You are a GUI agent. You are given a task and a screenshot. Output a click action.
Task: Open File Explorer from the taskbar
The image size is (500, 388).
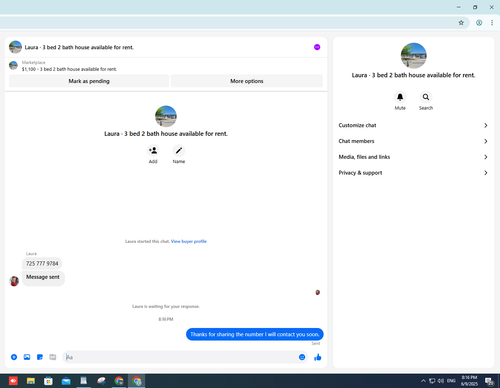coord(31,381)
